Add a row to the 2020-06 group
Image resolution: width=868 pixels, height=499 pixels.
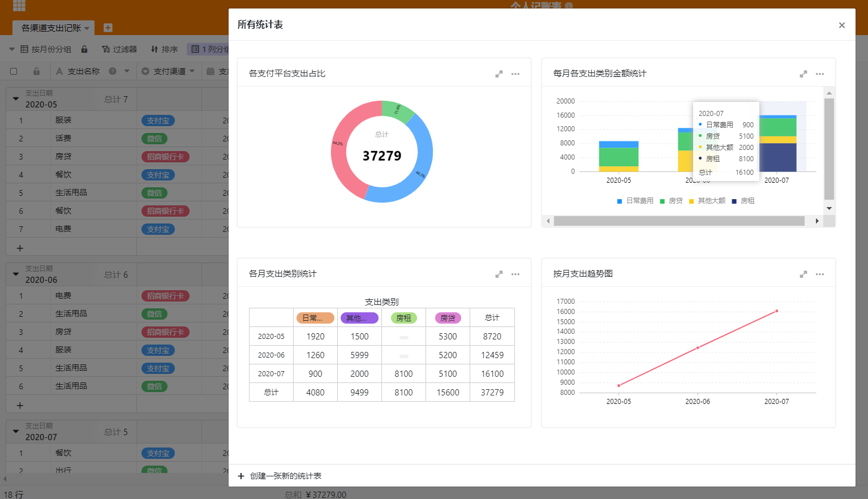click(20, 406)
